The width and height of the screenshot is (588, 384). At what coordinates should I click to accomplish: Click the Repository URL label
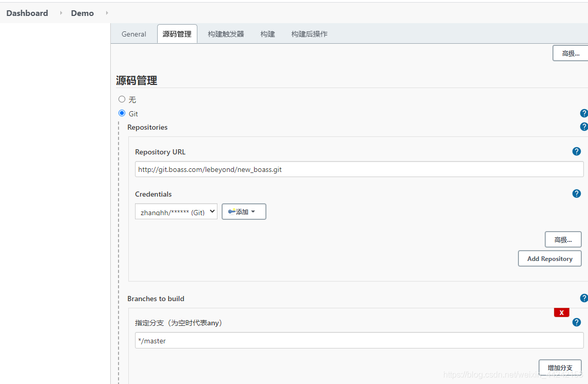(x=160, y=152)
